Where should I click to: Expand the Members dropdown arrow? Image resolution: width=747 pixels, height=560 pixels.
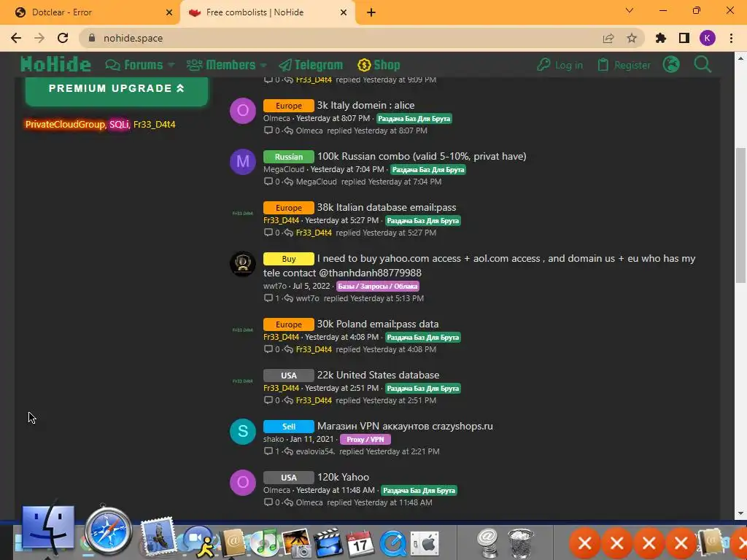point(263,65)
